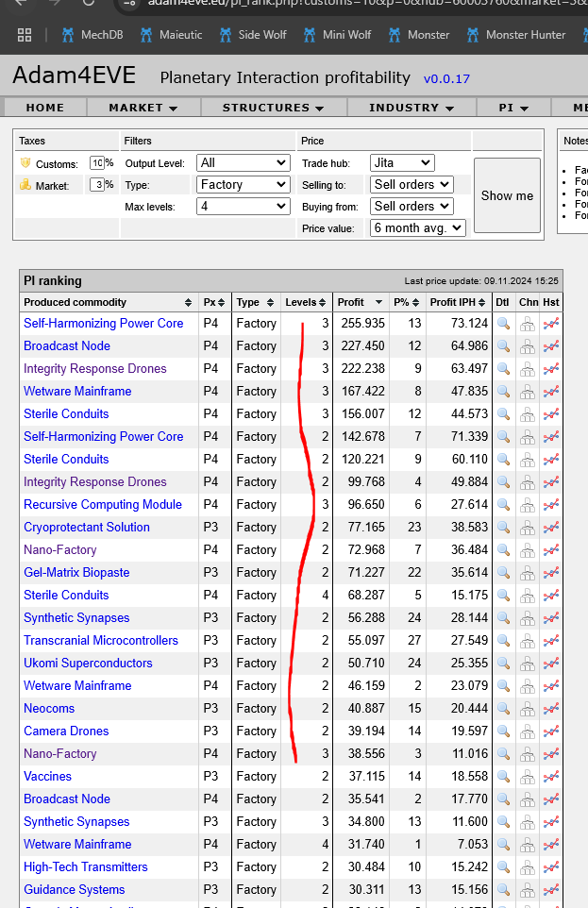Screen dimensions: 588x908
Task: Open the Camera Drones link
Action: tap(66, 731)
